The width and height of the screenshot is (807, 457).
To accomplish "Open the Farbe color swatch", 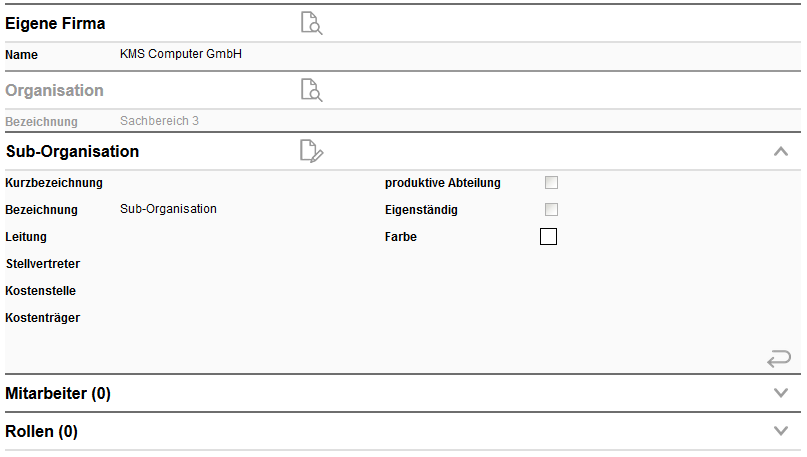I will 548,237.
